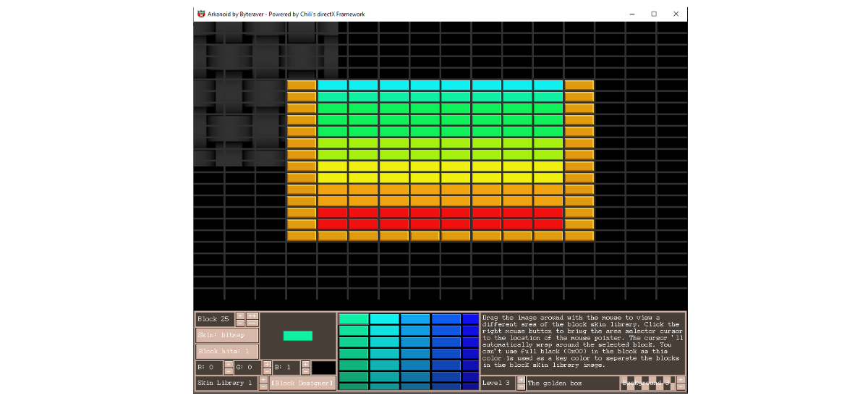Click the orange block at box bottom-left corner
The width and height of the screenshot is (868, 398).
[302, 236]
